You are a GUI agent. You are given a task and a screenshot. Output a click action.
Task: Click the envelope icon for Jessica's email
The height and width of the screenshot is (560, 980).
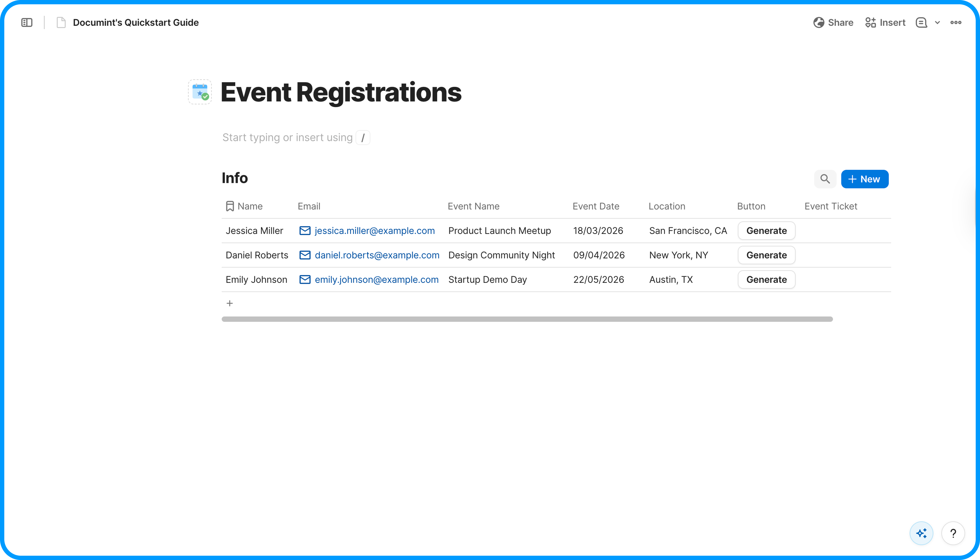pyautogui.click(x=305, y=231)
